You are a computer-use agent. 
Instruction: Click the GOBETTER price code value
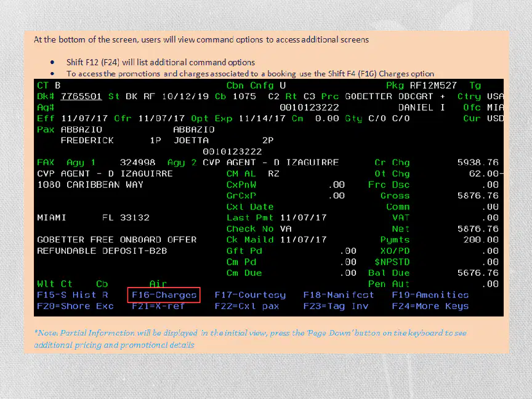point(368,96)
